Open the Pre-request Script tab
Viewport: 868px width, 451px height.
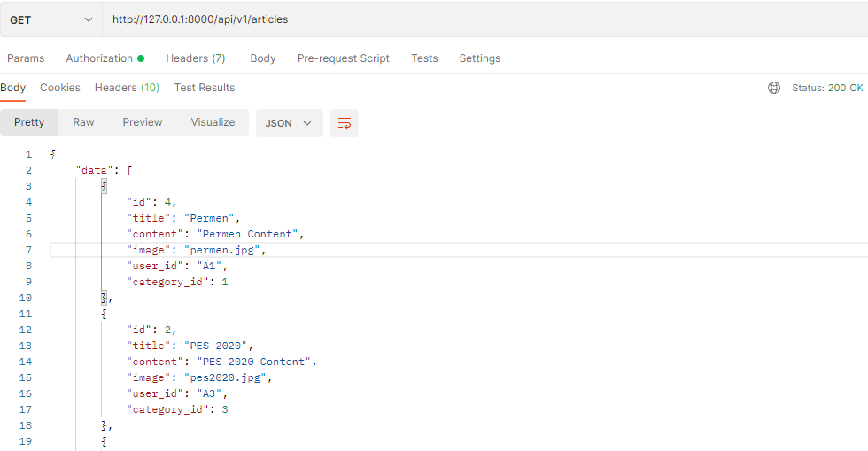click(x=344, y=58)
